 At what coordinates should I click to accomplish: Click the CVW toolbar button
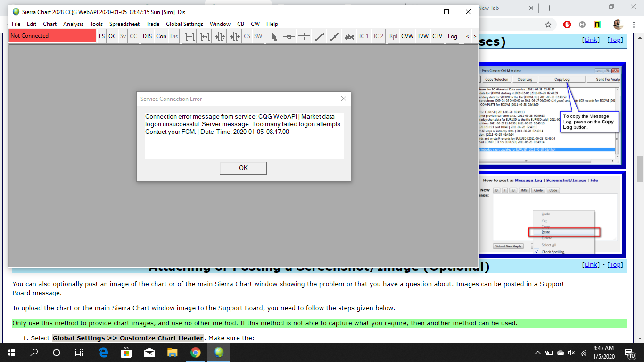[407, 36]
